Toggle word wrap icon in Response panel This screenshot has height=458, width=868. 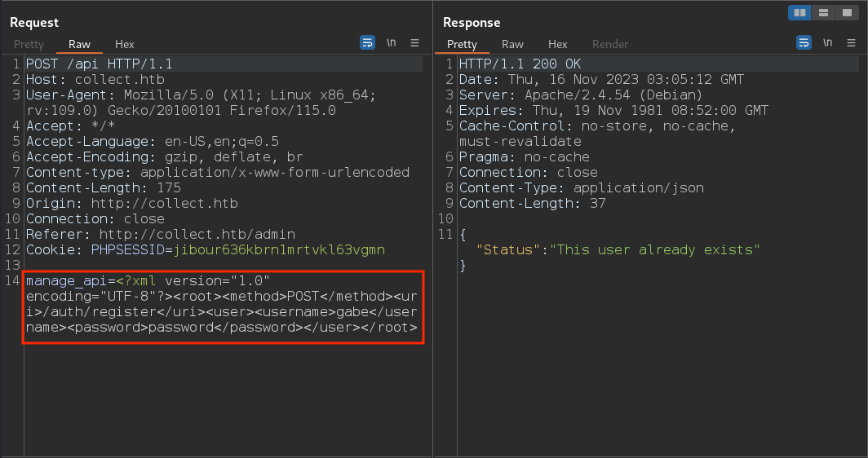click(804, 42)
